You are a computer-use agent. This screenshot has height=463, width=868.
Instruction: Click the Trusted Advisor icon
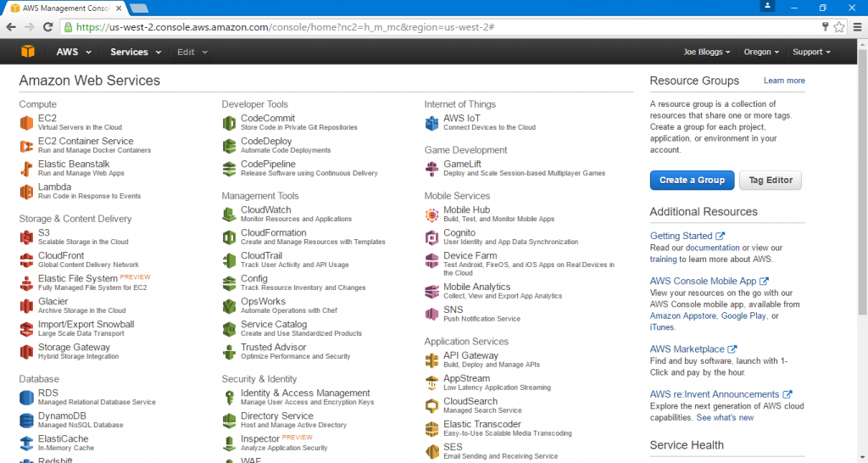point(229,352)
